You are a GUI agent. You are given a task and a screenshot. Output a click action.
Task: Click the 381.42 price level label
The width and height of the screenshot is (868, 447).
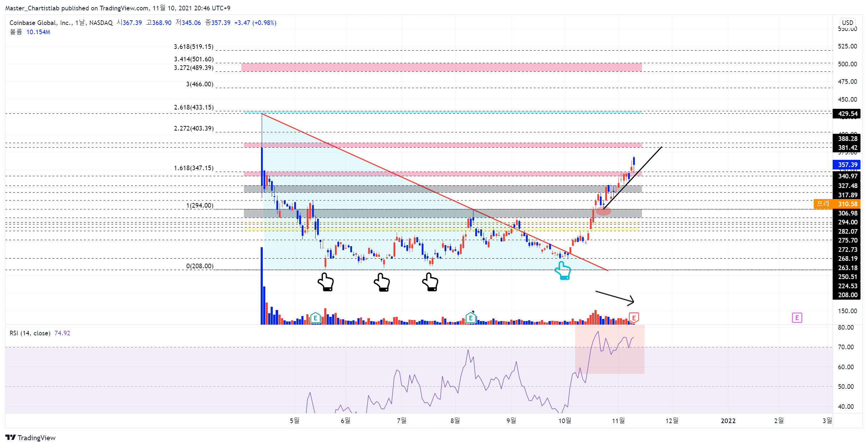[847, 147]
